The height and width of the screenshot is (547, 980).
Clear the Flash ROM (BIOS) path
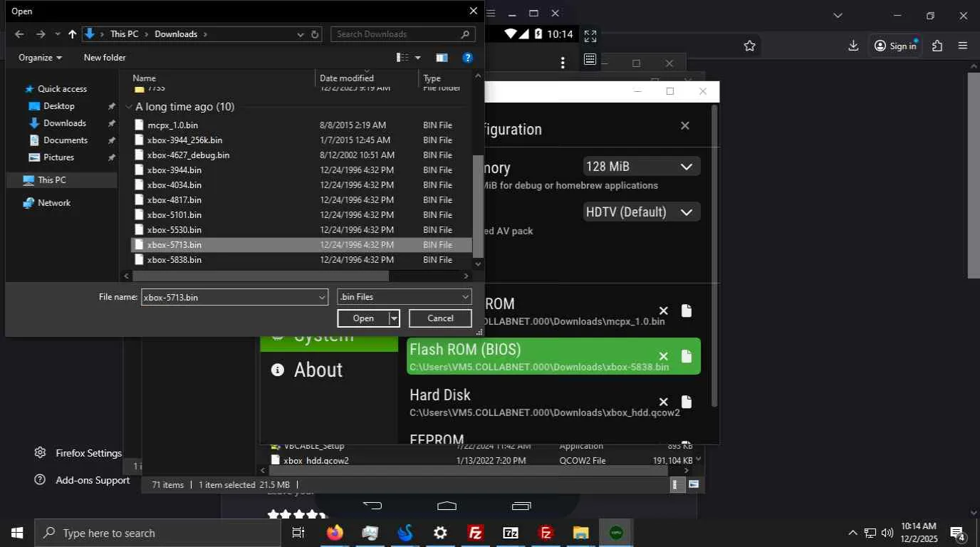(x=663, y=356)
